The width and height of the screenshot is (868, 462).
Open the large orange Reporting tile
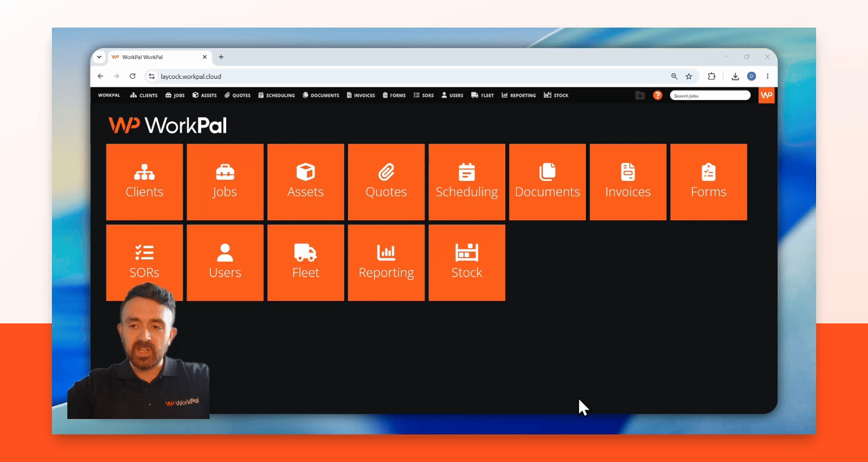click(x=386, y=262)
